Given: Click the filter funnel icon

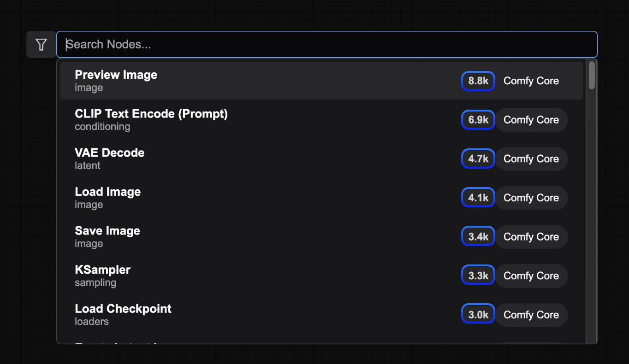Looking at the screenshot, I should [41, 44].
